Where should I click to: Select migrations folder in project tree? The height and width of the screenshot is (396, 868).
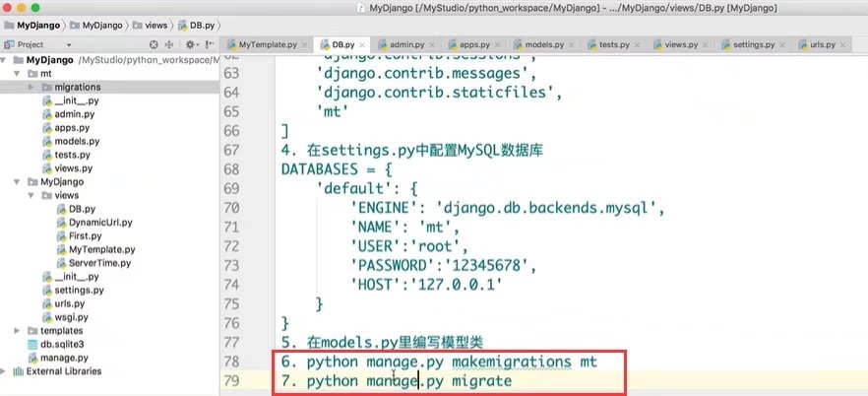(x=77, y=87)
